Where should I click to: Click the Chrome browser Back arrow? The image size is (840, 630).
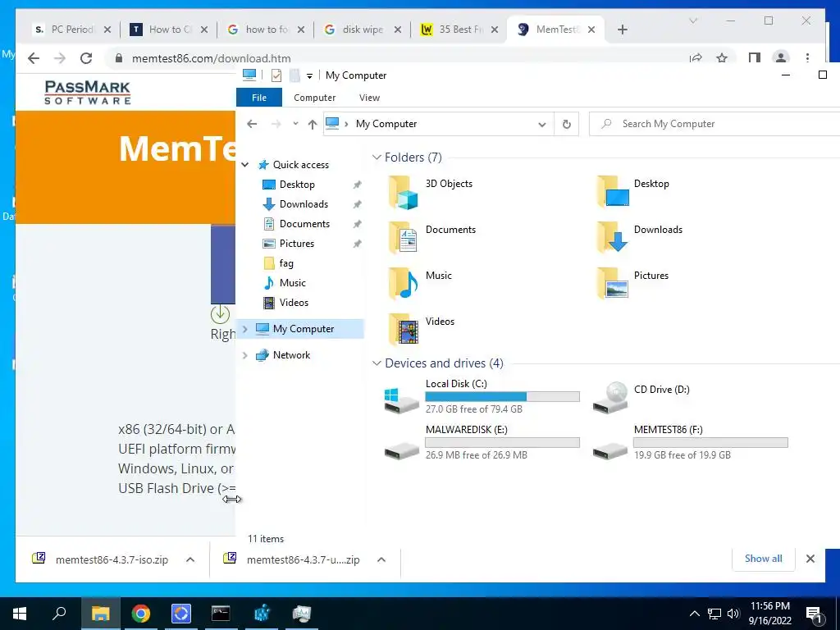coord(34,58)
